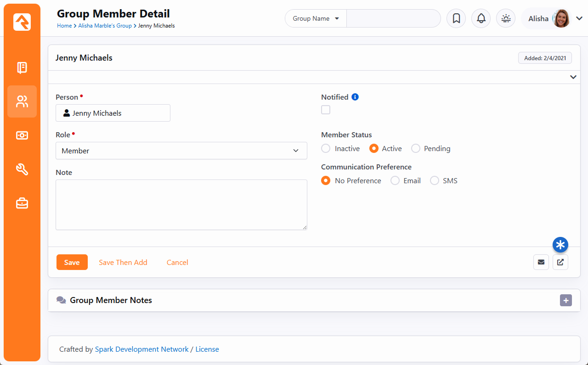Open the People section in sidebar
This screenshot has width=588, height=365.
(x=22, y=101)
